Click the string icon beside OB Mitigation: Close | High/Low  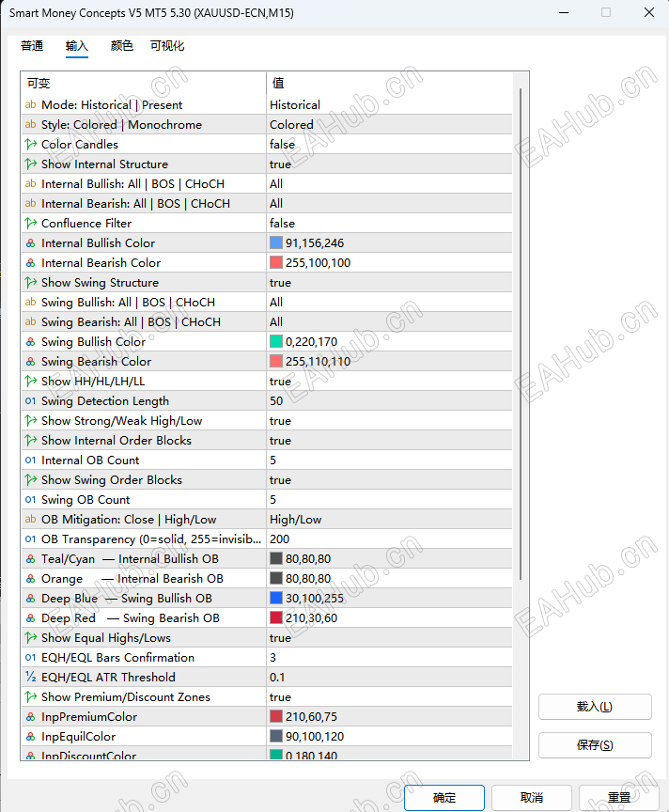pyautogui.click(x=31, y=520)
